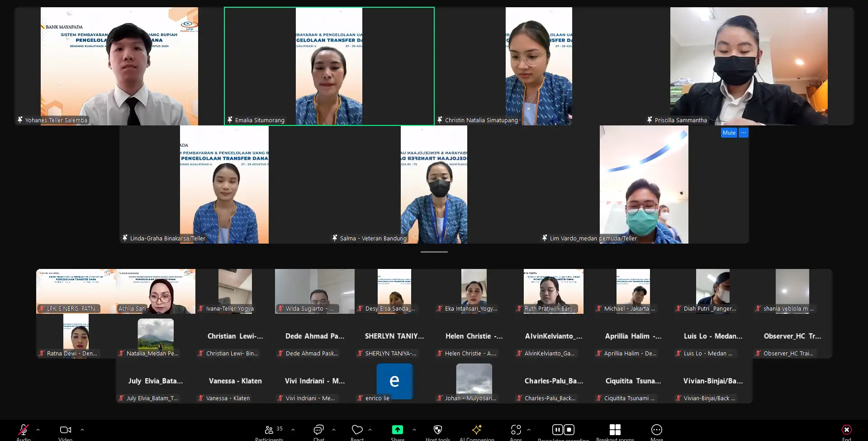This screenshot has width=868, height=441.
Task: Open the More options menu
Action: (x=656, y=430)
